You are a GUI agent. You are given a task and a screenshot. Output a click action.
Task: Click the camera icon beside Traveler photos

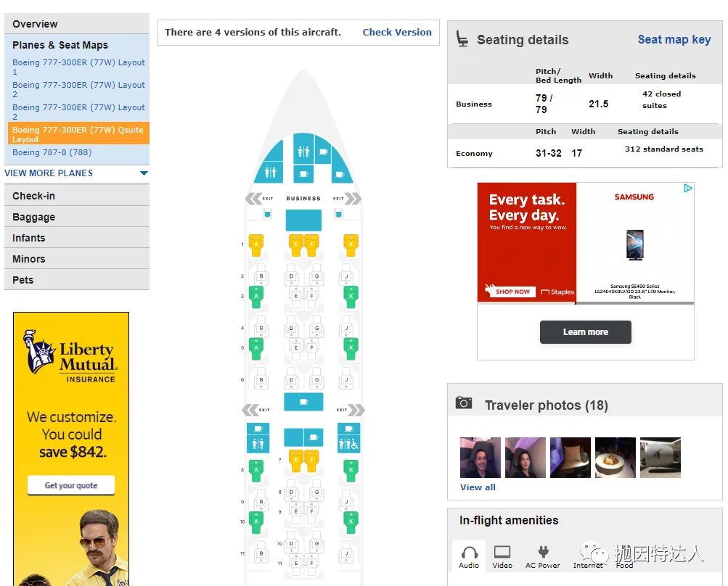(x=464, y=403)
